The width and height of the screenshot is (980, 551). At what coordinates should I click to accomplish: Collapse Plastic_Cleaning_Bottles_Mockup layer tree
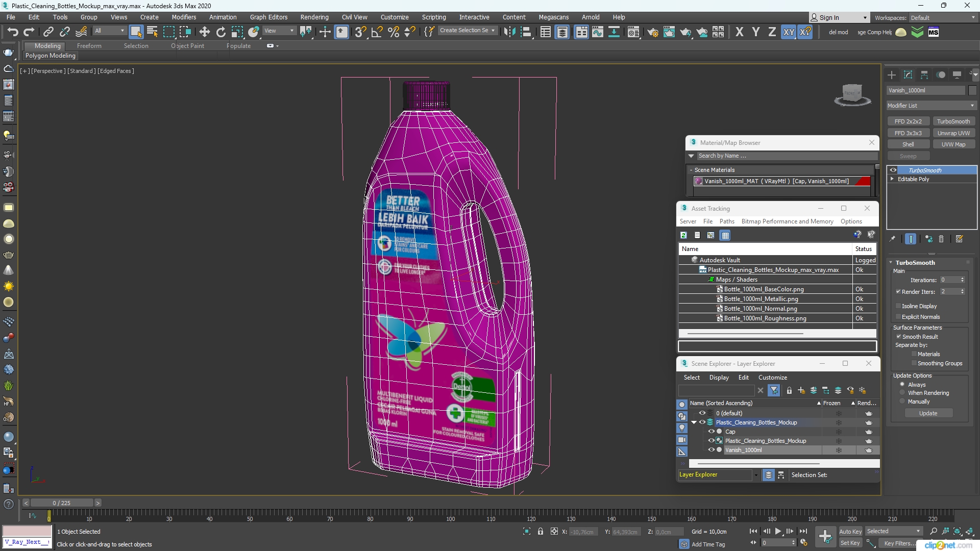point(694,422)
